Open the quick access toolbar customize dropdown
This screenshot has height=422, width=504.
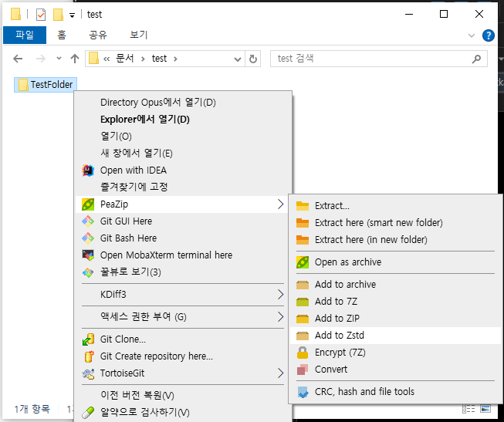pyautogui.click(x=73, y=15)
